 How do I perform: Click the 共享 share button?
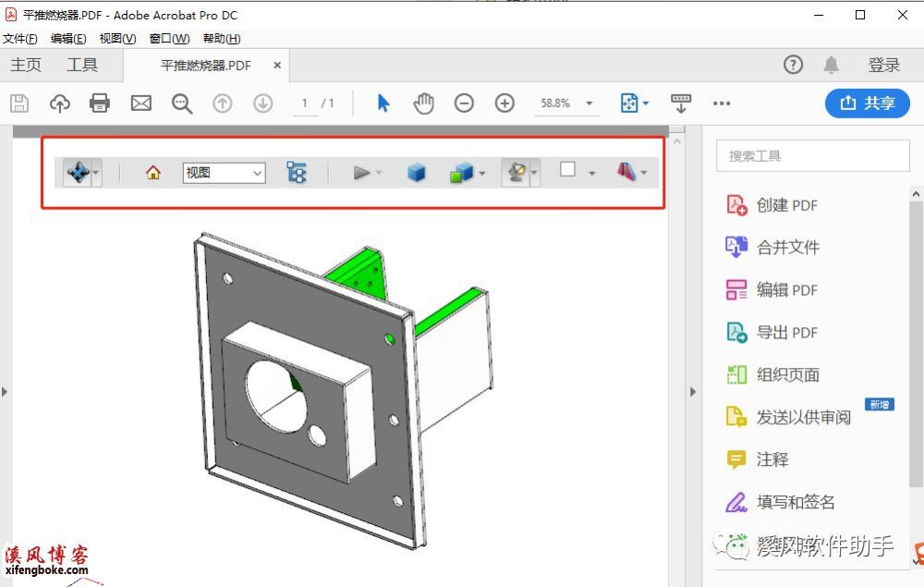click(x=867, y=104)
